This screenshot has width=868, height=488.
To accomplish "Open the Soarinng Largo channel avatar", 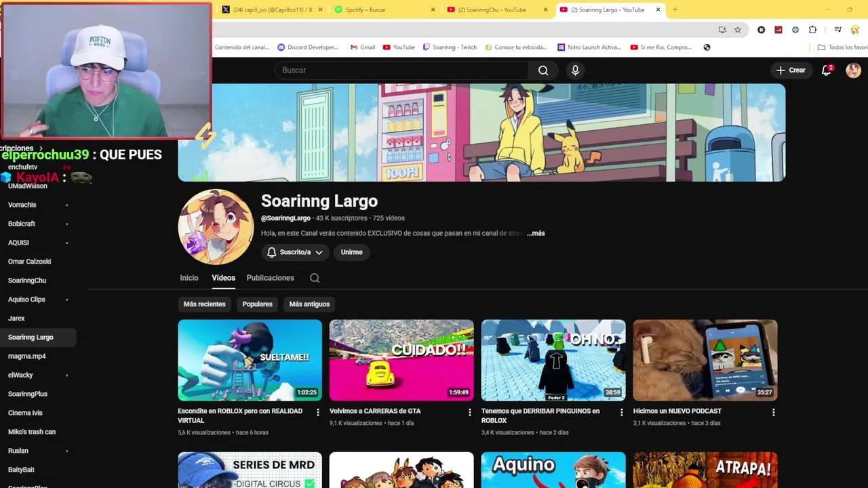I will (216, 227).
